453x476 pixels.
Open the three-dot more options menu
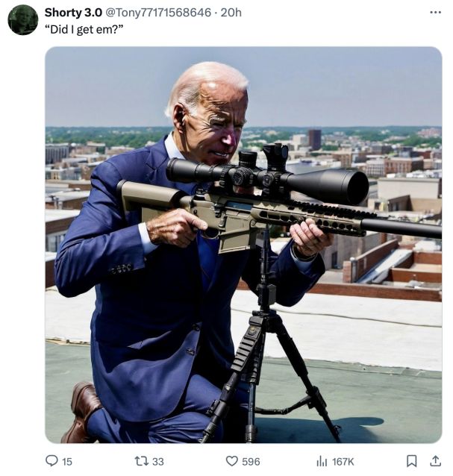click(436, 12)
